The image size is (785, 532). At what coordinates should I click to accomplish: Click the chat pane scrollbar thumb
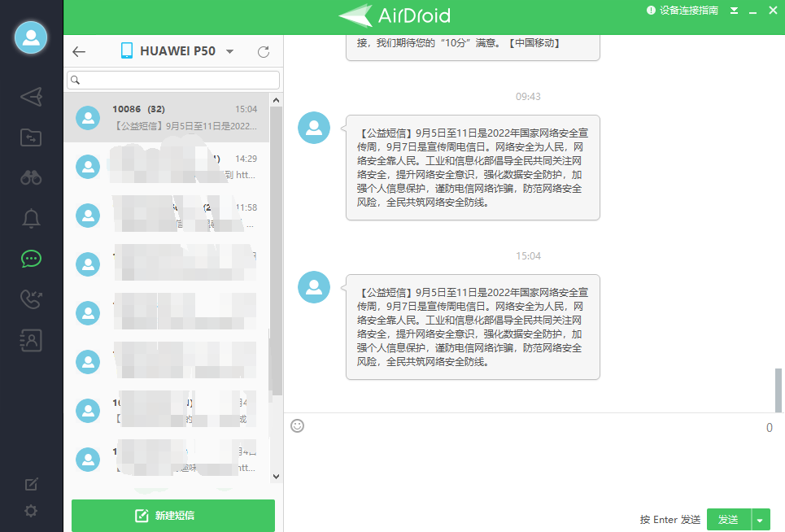[x=778, y=390]
